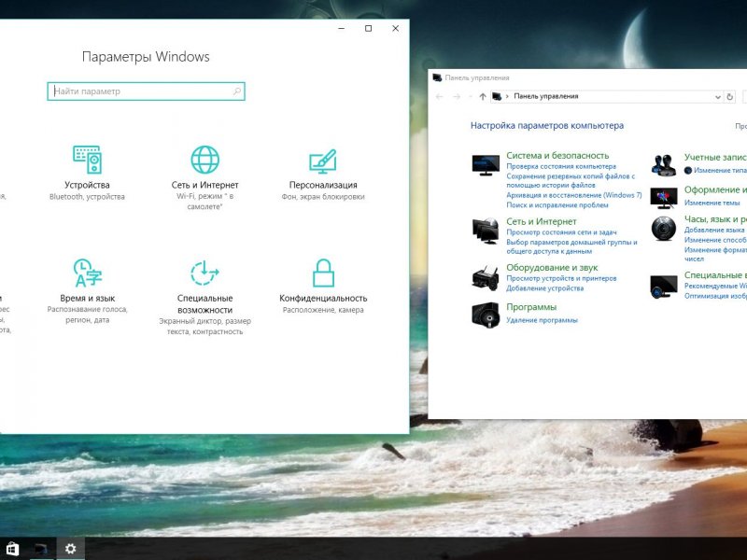Image resolution: width=747 pixels, height=560 pixels.
Task: Open the Конфиденциальность padlock tile icon
Action: tap(323, 273)
